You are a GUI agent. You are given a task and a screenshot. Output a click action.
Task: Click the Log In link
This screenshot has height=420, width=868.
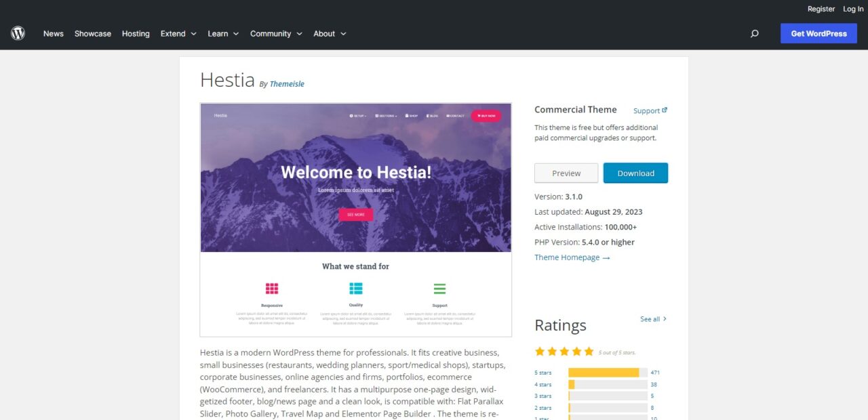[853, 9]
